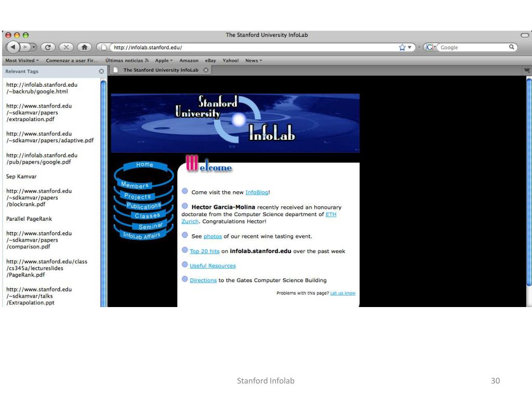Click the Stanford University InfoLab banner image
The image size is (532, 399).
[x=235, y=123]
